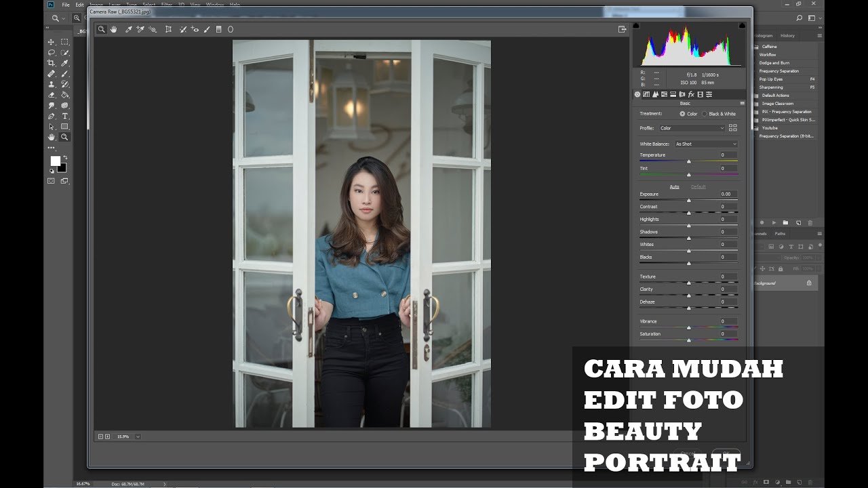Browse profiles with the grid icon

tap(732, 127)
